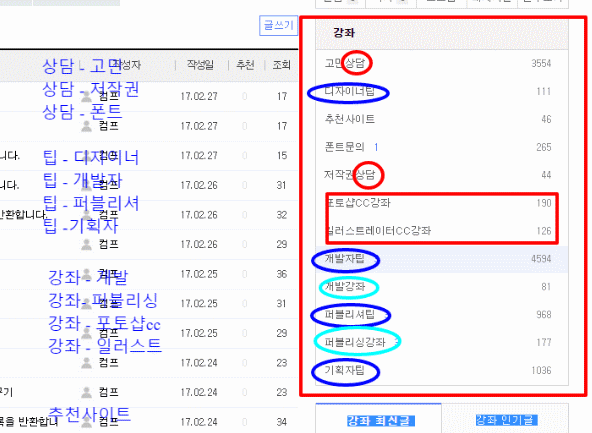Open the 퍼블리싱강좌 category
592x433 pixels.
pos(355,342)
